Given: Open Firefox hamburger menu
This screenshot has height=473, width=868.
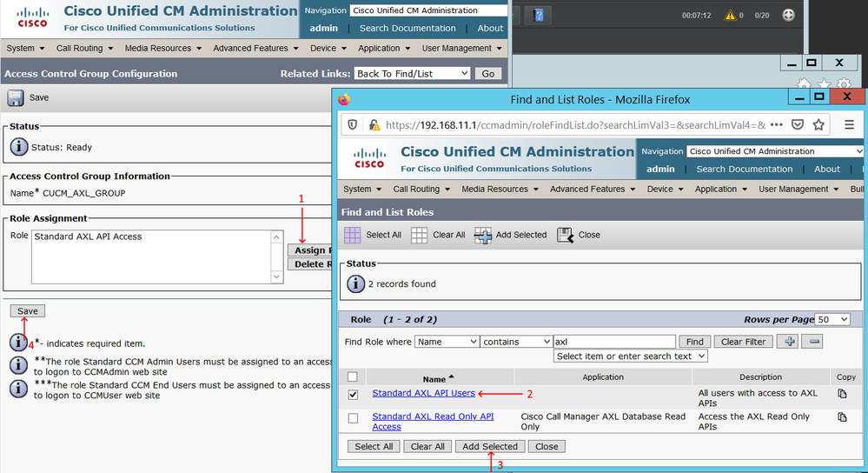Looking at the screenshot, I should (849, 125).
